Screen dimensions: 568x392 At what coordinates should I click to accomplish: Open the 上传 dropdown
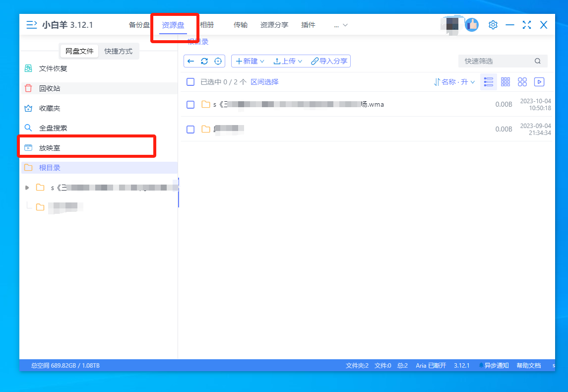point(288,61)
